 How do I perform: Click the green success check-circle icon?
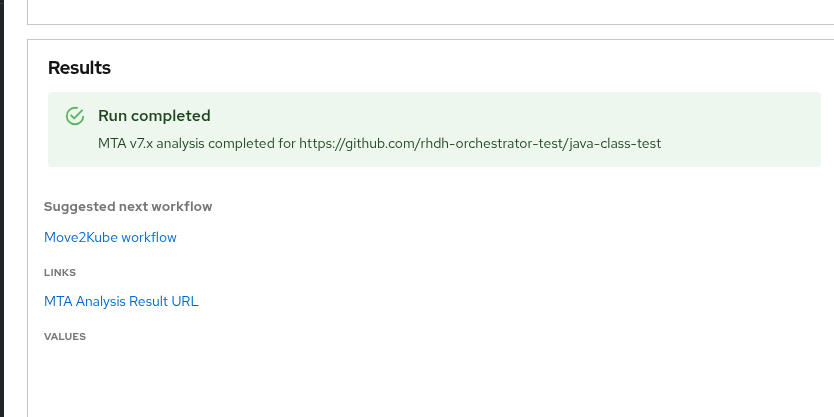tap(74, 116)
